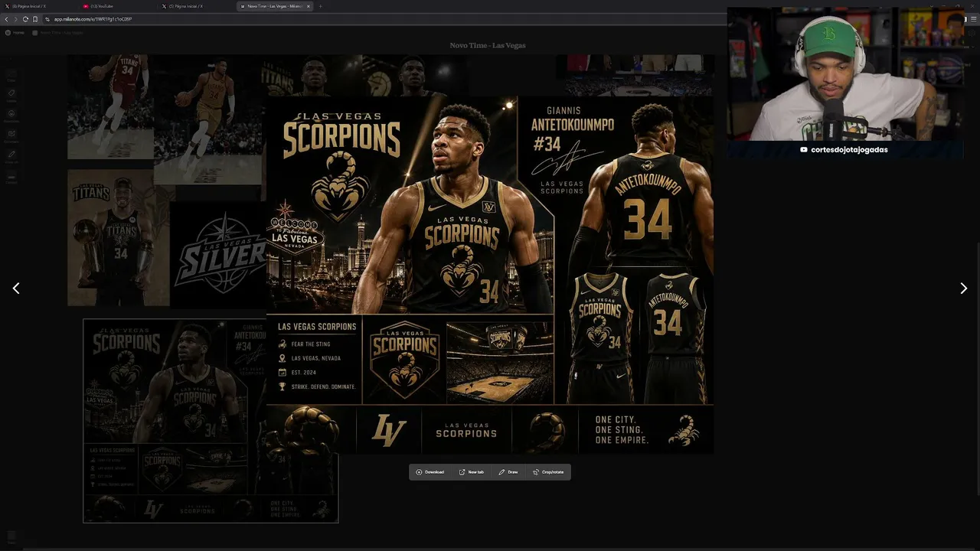Switch to the first Página Inicial / X tab

(x=38, y=6)
